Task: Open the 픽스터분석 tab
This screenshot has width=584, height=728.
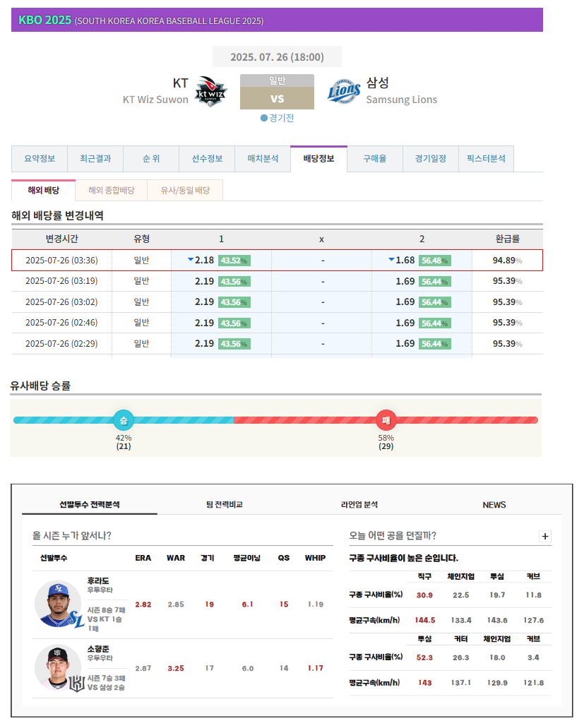Action: [x=486, y=159]
